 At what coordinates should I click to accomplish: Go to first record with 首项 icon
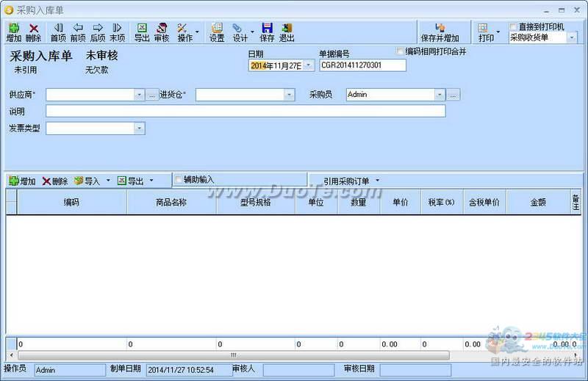(58, 32)
